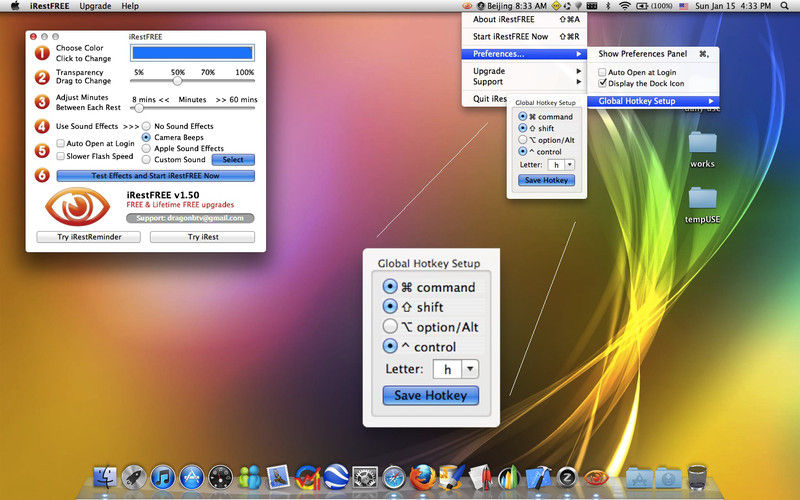Click Support email dragonbtv@gmail.com button

pyautogui.click(x=190, y=218)
